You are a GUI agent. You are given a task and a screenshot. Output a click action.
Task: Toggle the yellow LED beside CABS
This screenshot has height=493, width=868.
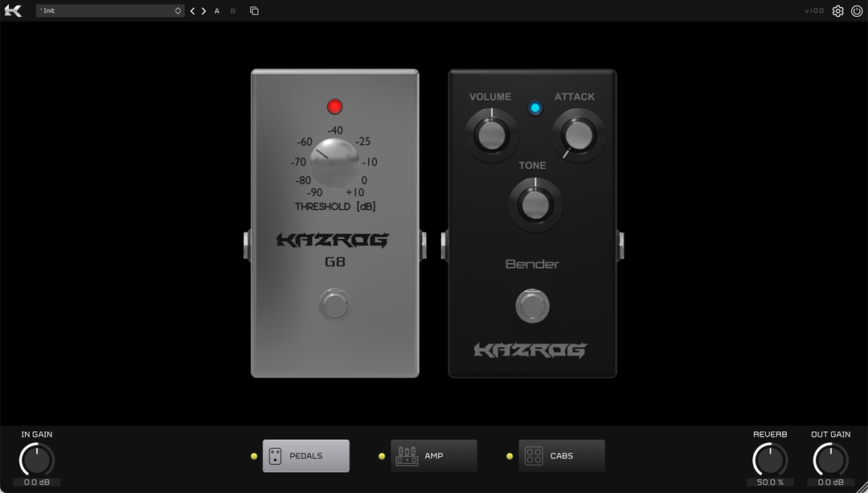pyautogui.click(x=510, y=456)
